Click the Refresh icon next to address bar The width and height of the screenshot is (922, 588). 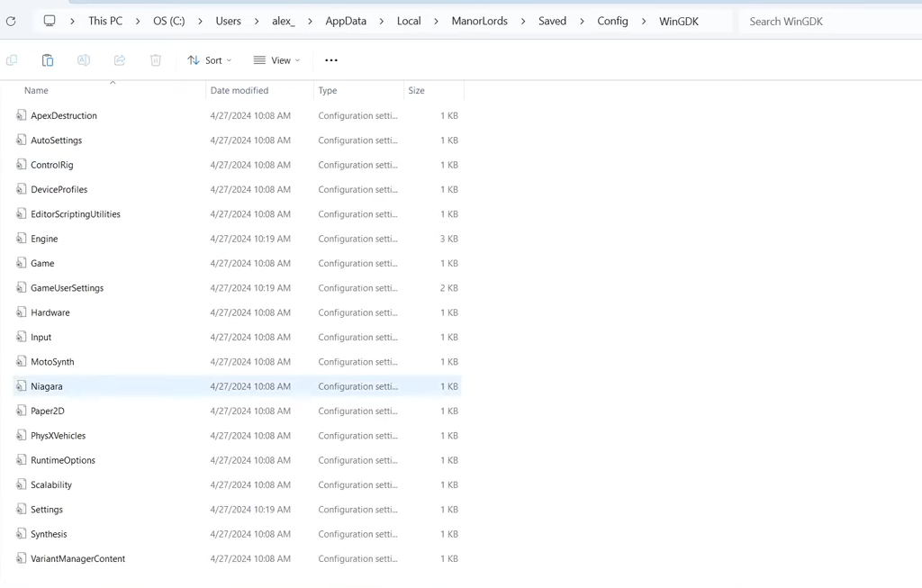pos(11,20)
